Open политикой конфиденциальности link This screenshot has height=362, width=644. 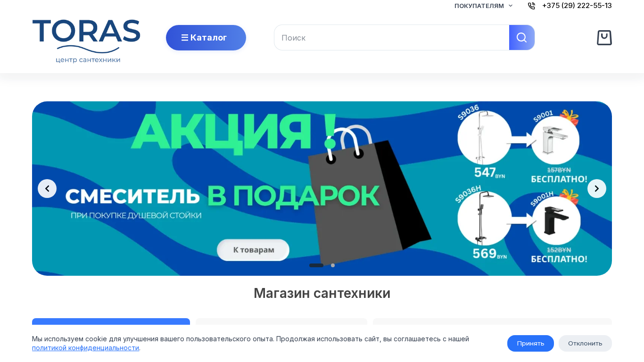[x=85, y=348]
